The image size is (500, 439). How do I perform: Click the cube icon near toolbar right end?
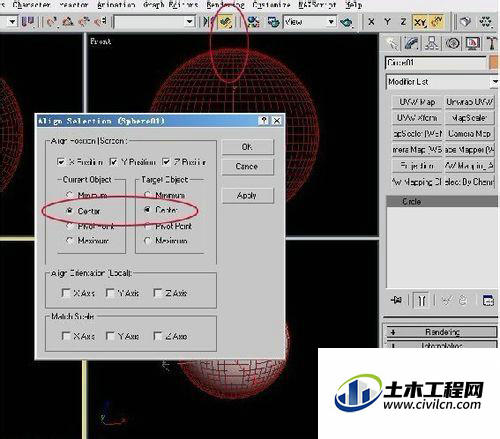point(465,22)
